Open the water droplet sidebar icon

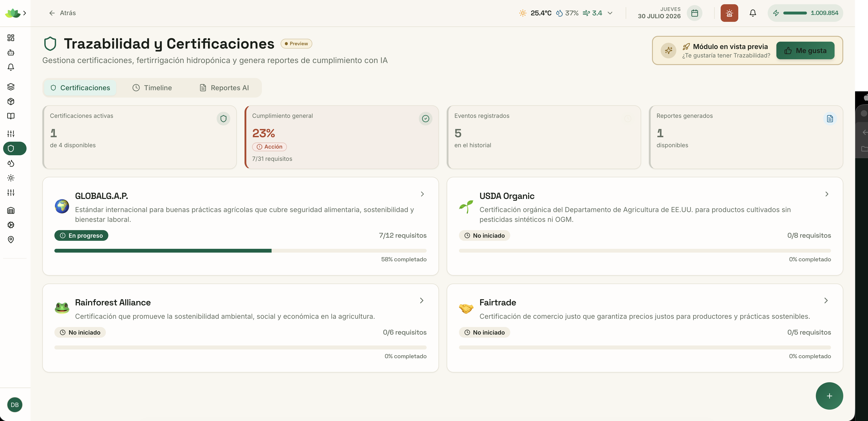click(x=11, y=163)
